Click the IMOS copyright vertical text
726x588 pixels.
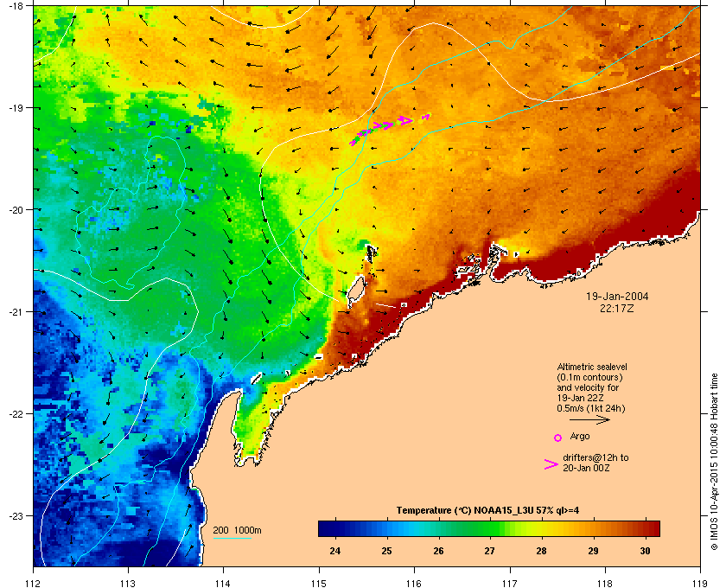coord(714,463)
